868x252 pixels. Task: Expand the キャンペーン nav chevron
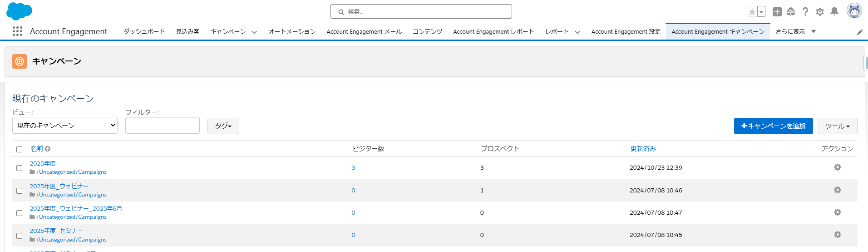point(254,32)
